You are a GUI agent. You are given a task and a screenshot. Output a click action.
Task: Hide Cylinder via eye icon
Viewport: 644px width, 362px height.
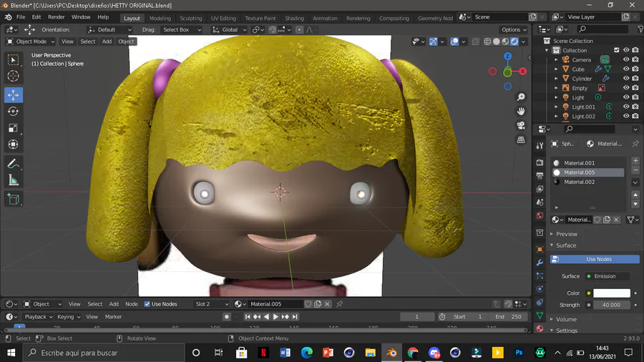(626, 79)
